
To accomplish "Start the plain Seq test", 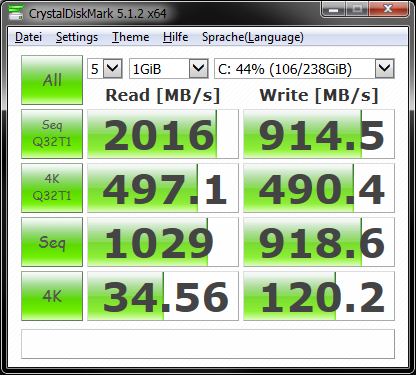I will [x=52, y=242].
